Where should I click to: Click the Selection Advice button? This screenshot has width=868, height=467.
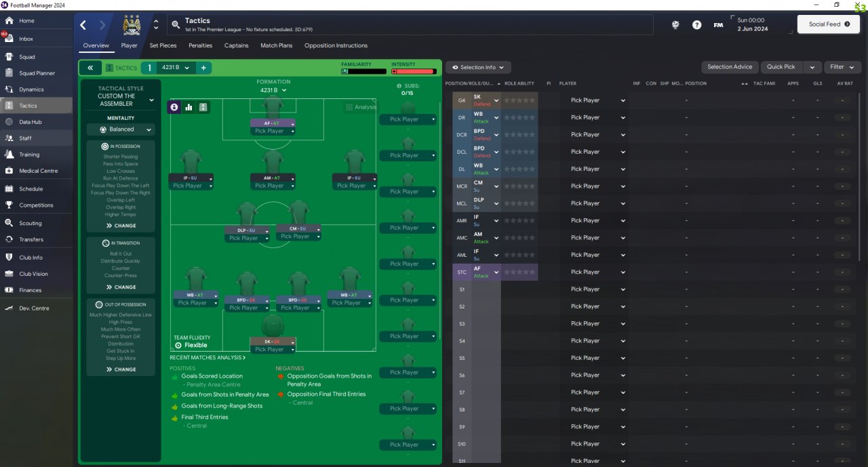click(730, 67)
